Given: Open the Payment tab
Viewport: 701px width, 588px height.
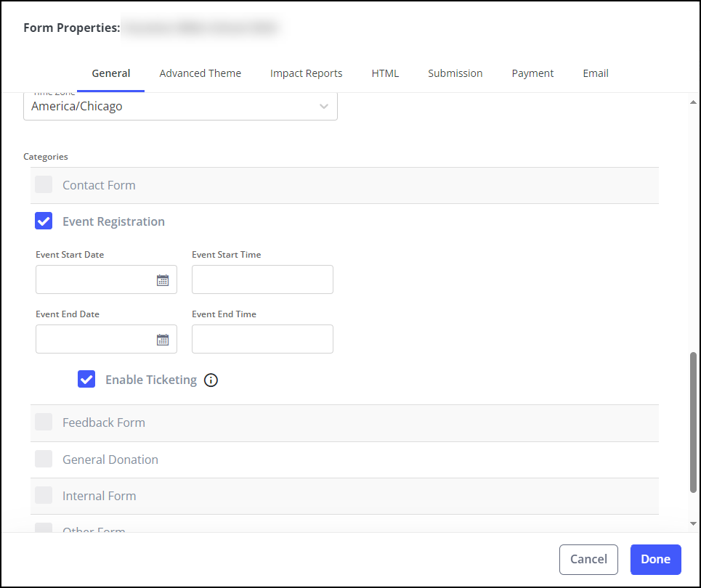Looking at the screenshot, I should tap(532, 73).
